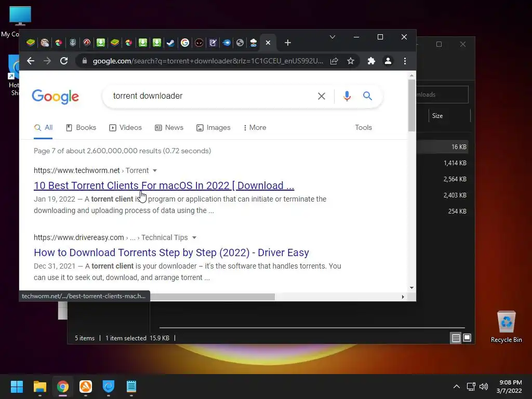The width and height of the screenshot is (532, 399).
Task: Reload the Google search page
Action: 64,61
